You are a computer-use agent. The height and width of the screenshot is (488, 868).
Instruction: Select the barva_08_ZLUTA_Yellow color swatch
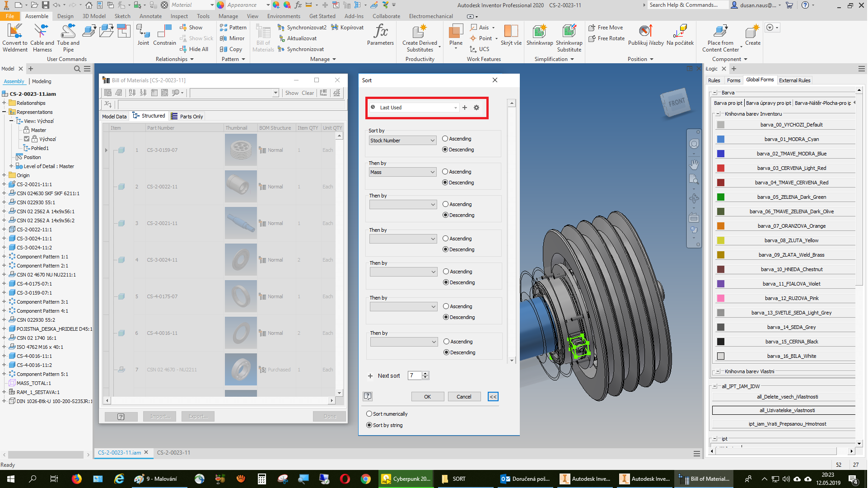pyautogui.click(x=720, y=240)
